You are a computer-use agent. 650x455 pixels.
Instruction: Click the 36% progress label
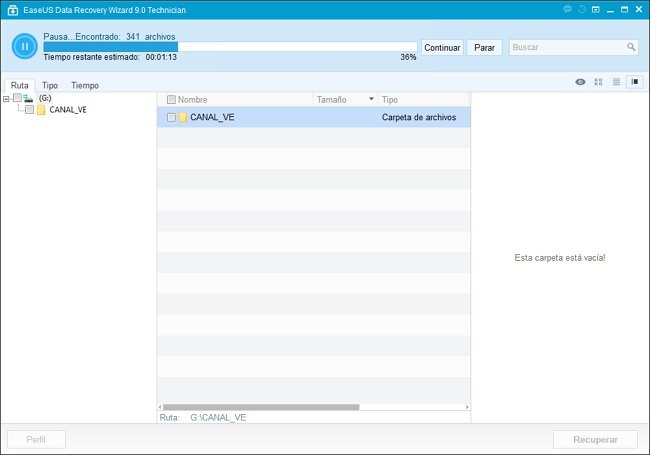(408, 57)
